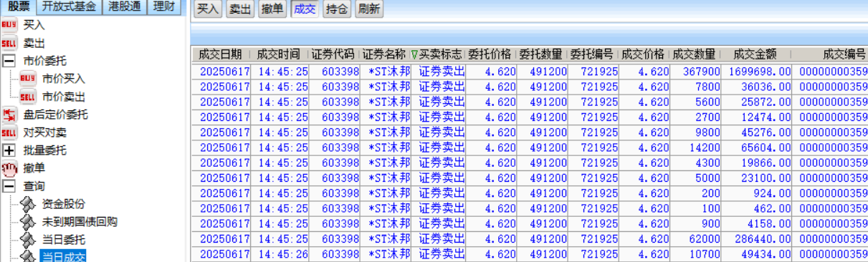Open the 理财 tab
Viewport: 868px width, 262px height.
coord(165,7)
